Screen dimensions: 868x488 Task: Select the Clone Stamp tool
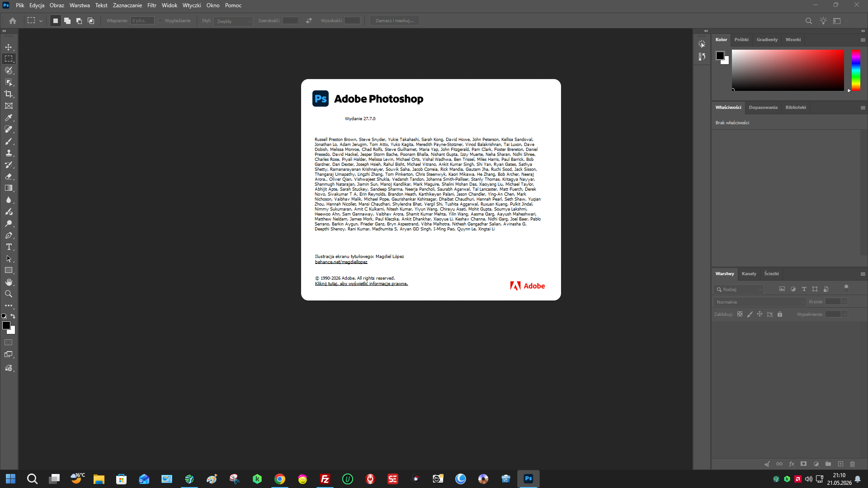point(9,153)
